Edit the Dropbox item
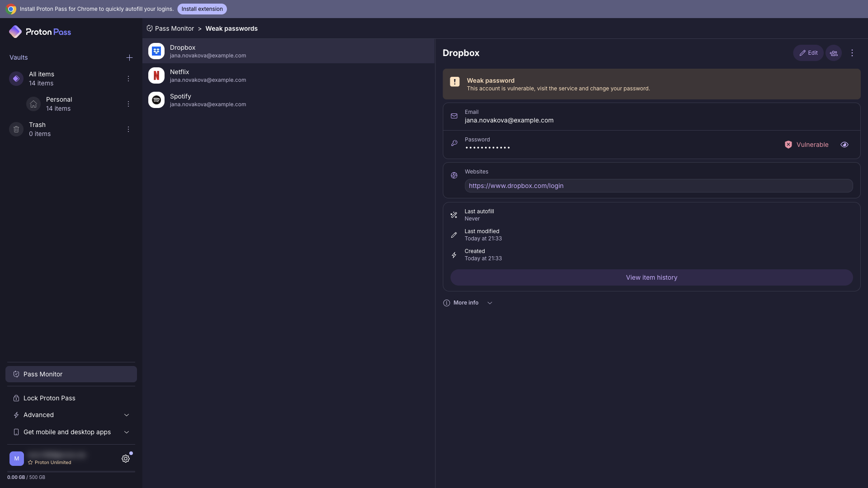 pos(808,53)
